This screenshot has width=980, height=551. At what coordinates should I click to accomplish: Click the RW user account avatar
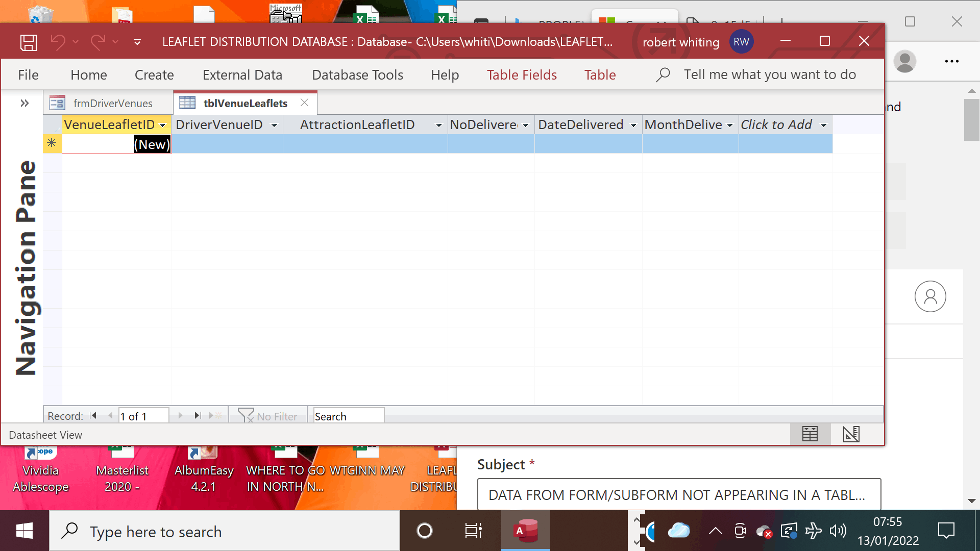click(x=741, y=42)
